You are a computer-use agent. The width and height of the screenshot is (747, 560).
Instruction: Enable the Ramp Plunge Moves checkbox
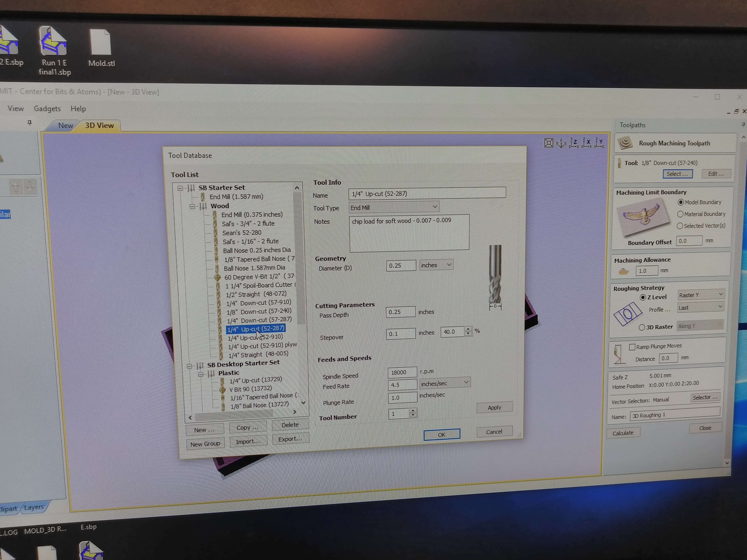[632, 347]
